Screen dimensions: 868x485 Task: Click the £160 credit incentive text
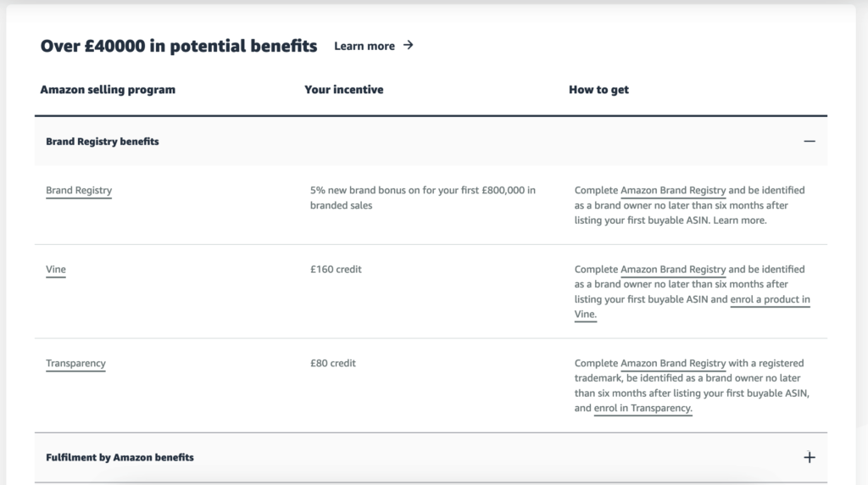[x=336, y=270]
